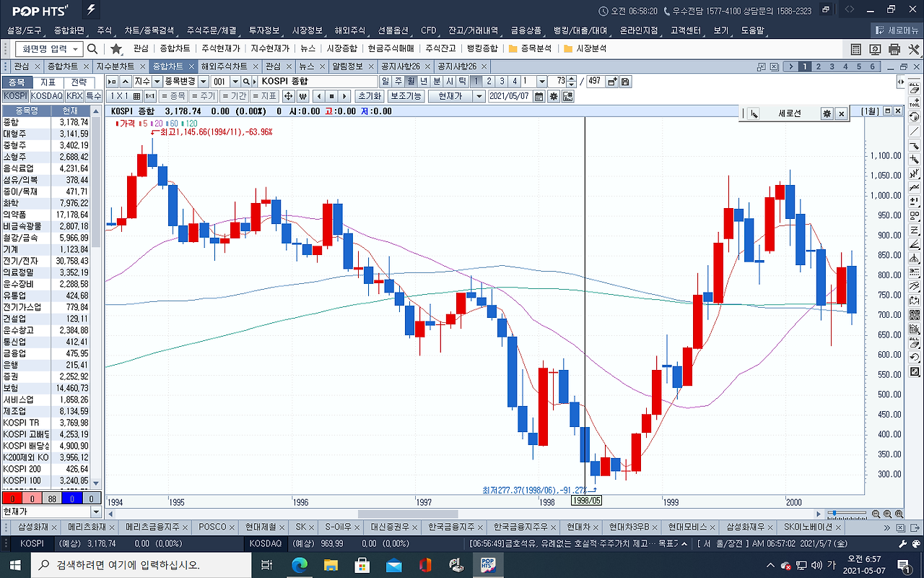Expand the 지수 type dropdown arrow
The width and height of the screenshot is (924, 578).
click(157, 82)
